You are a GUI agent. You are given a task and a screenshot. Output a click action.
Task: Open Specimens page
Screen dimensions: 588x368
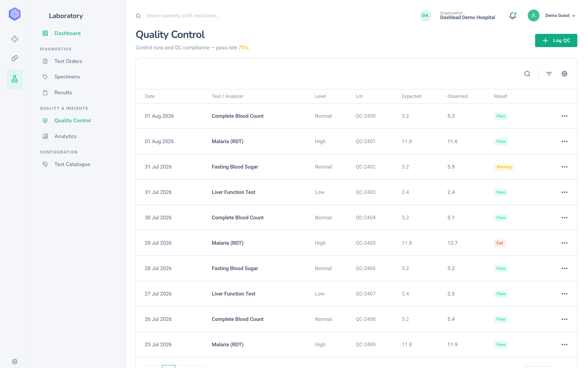coord(67,77)
